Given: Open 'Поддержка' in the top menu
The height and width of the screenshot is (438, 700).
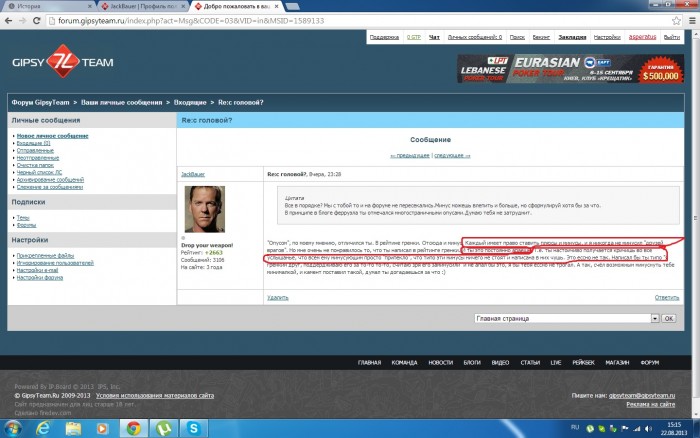Looking at the screenshot, I should (x=384, y=37).
